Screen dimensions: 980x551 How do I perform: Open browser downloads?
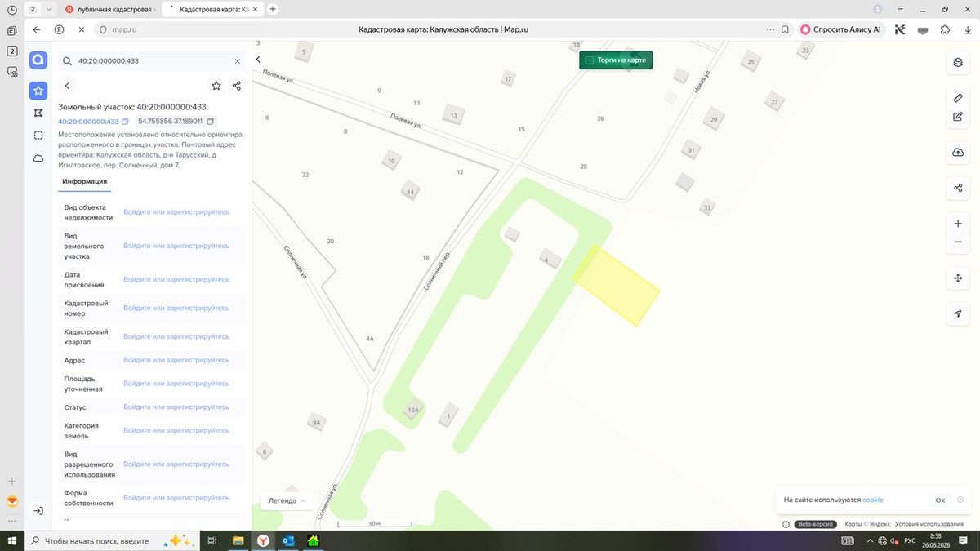tap(967, 29)
